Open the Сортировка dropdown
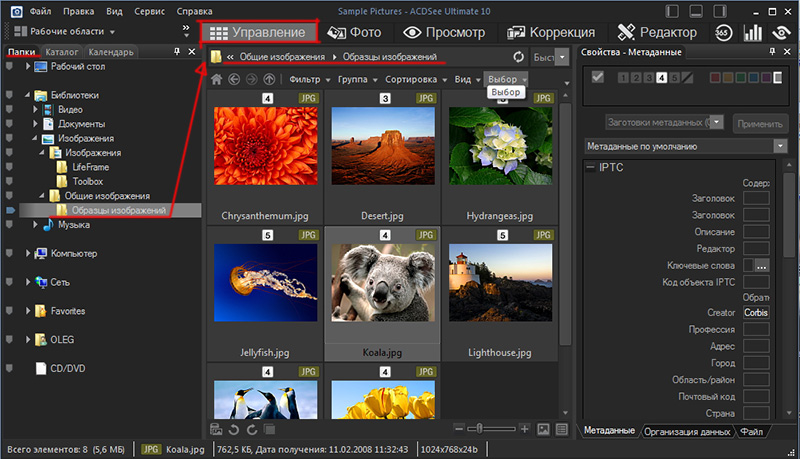The width and height of the screenshot is (800, 459). point(416,80)
